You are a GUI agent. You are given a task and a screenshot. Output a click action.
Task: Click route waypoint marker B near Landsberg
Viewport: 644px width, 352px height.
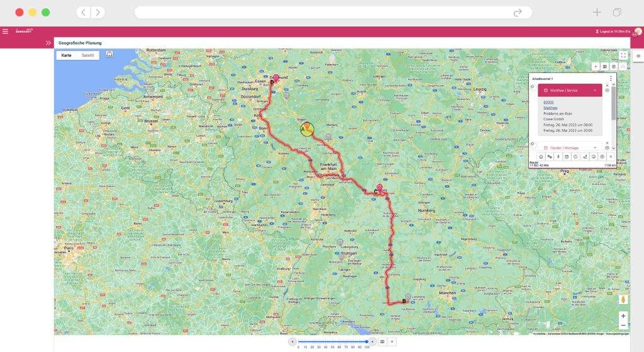(x=405, y=300)
